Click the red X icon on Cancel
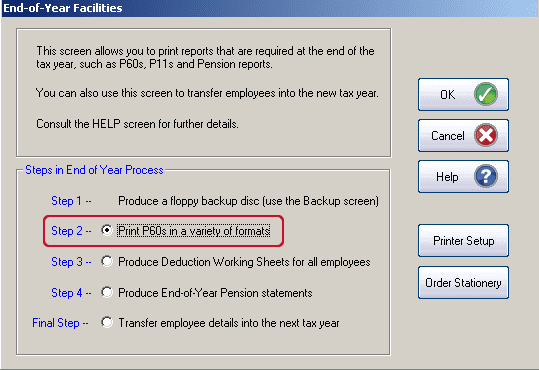The image size is (539, 370). click(x=486, y=135)
